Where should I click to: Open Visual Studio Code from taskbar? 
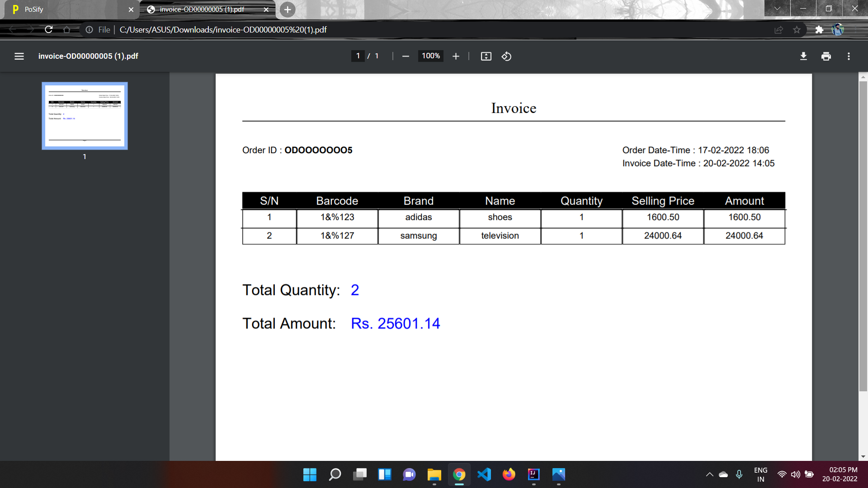[484, 474]
